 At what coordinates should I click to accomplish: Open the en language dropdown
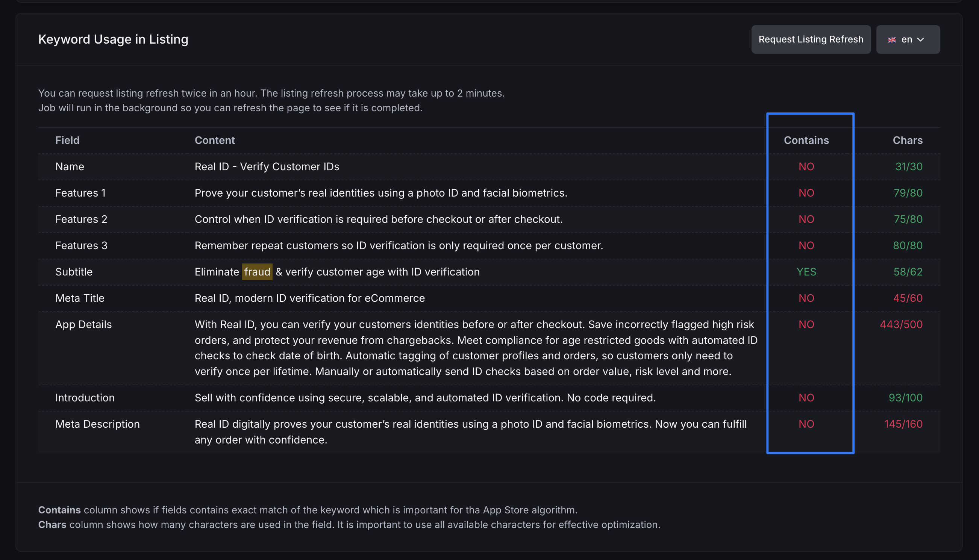[x=908, y=39]
